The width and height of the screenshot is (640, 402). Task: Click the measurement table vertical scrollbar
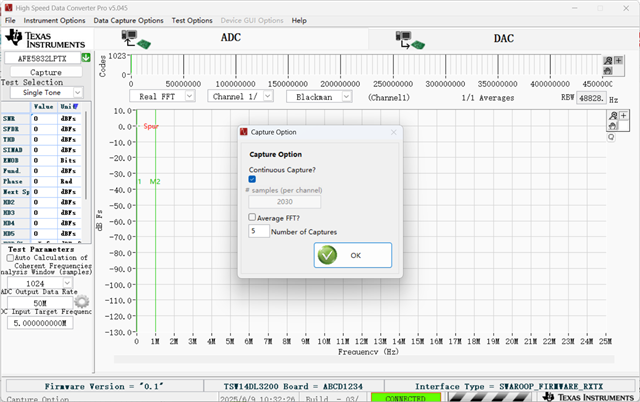86,155
